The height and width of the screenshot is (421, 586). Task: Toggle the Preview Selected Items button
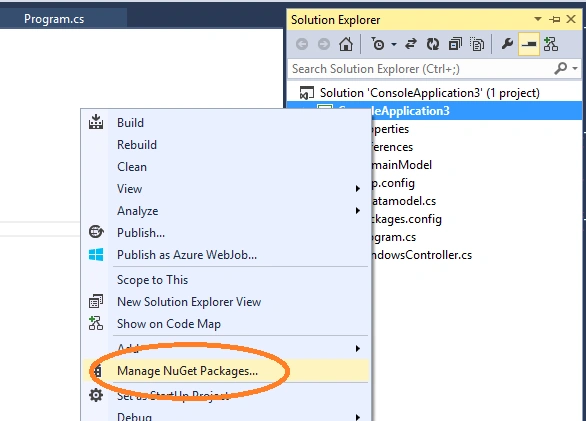pyautogui.click(x=529, y=44)
